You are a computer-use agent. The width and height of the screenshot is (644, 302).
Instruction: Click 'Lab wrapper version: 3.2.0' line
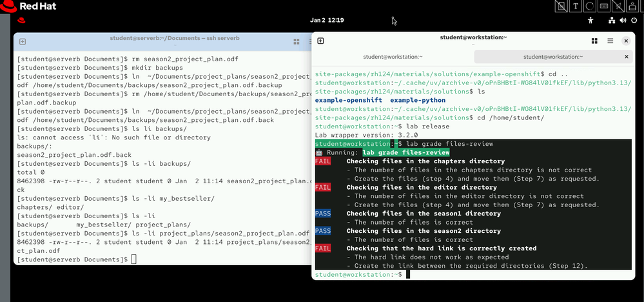tap(366, 135)
